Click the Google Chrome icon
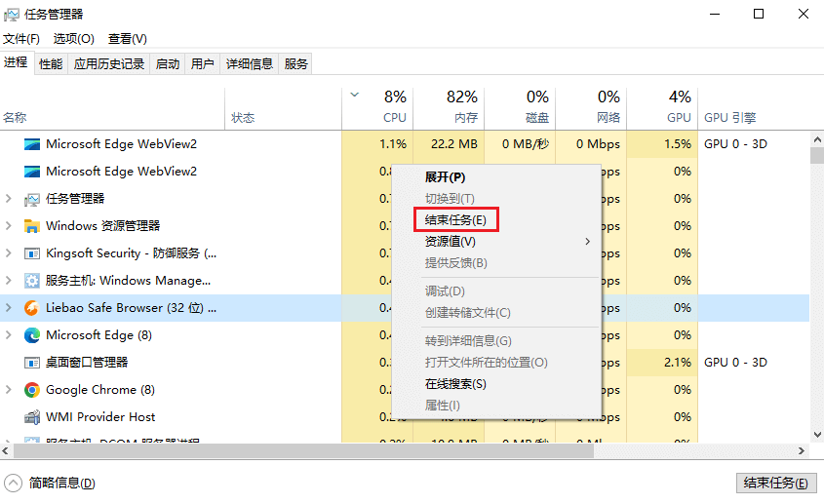The height and width of the screenshot is (504, 824). tap(31, 390)
